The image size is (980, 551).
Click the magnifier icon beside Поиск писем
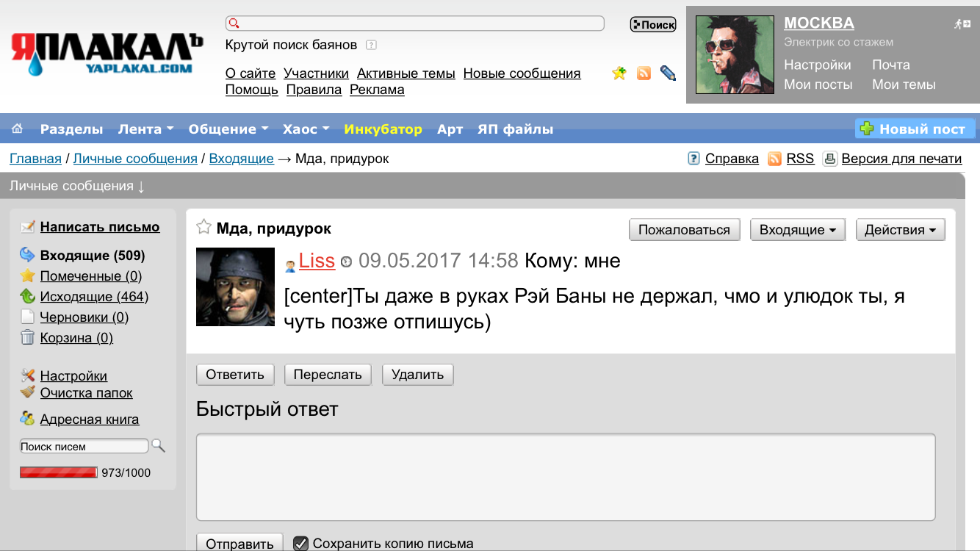pyautogui.click(x=158, y=446)
